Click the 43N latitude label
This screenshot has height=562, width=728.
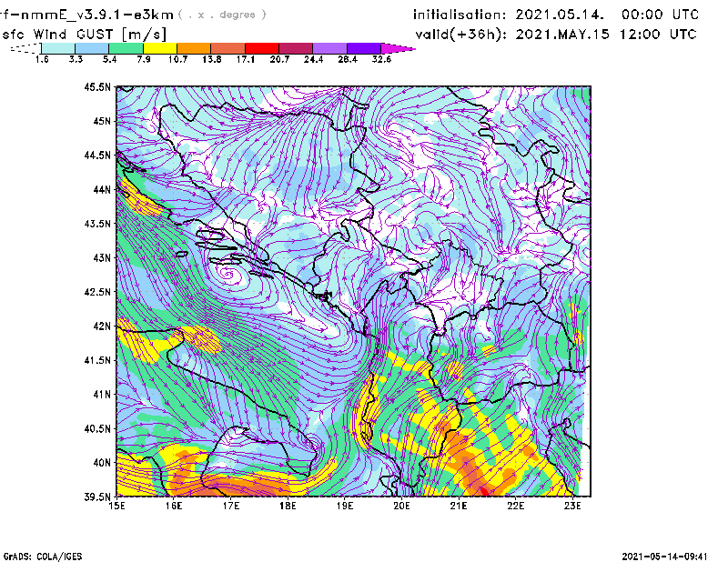pos(102,257)
